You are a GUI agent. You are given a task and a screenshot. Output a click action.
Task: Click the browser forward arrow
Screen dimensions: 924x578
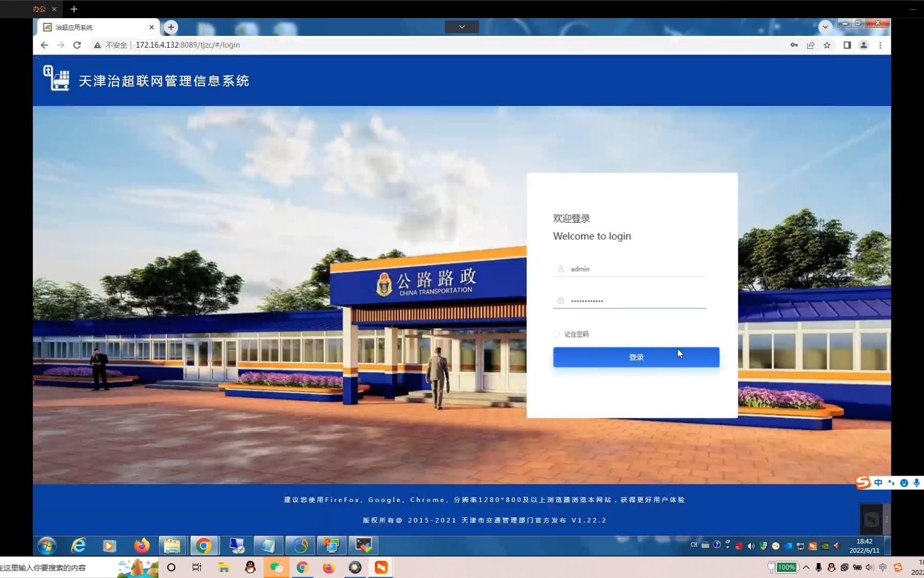click(60, 45)
